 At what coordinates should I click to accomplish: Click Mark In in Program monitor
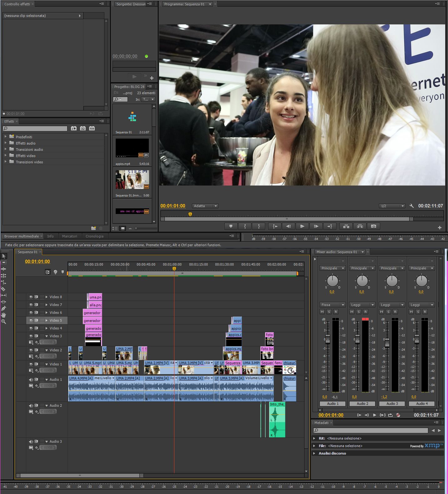click(x=245, y=226)
